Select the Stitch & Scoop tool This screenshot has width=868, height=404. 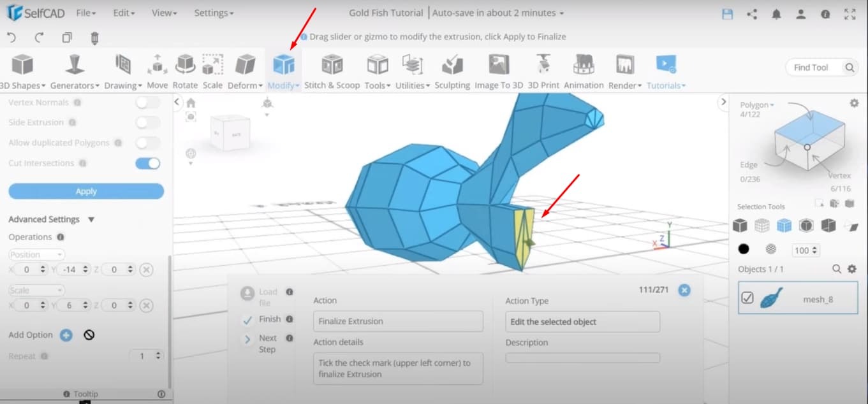pos(332,70)
